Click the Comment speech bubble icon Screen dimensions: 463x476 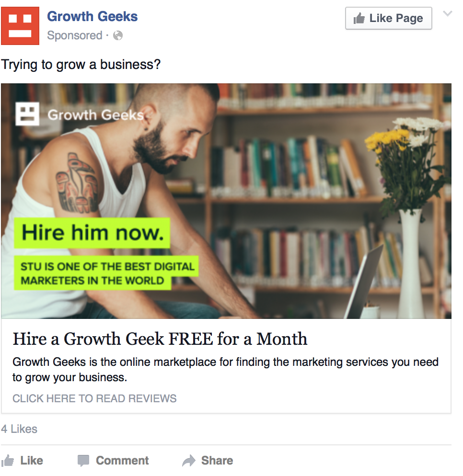point(83,461)
